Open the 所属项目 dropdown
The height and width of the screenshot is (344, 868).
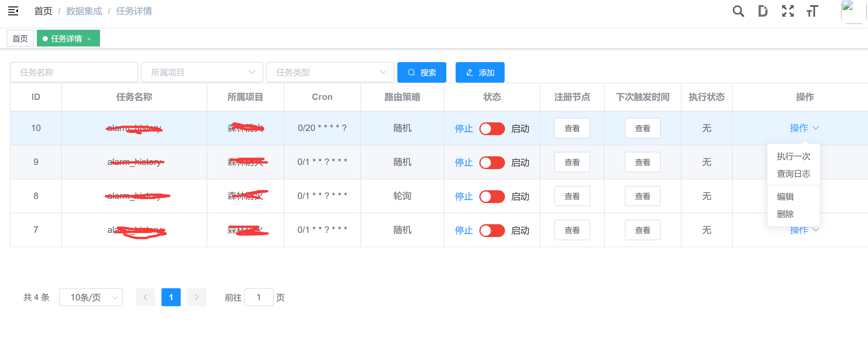pyautogui.click(x=202, y=72)
